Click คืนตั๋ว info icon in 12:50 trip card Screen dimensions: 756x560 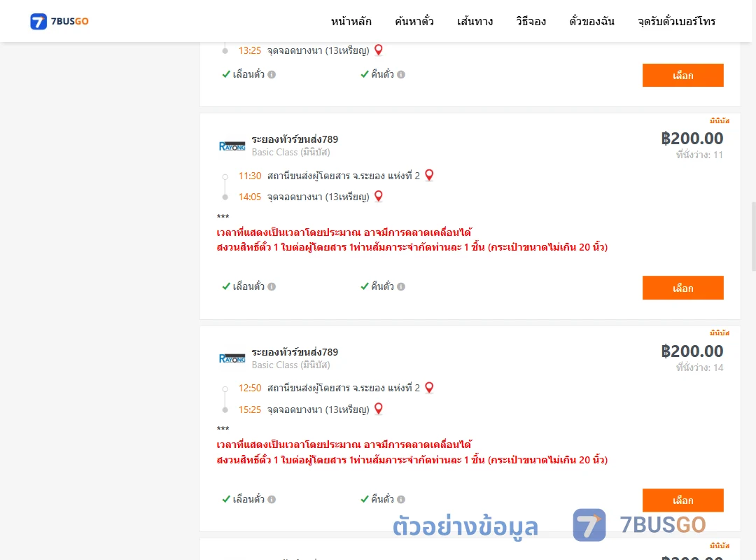401,499
